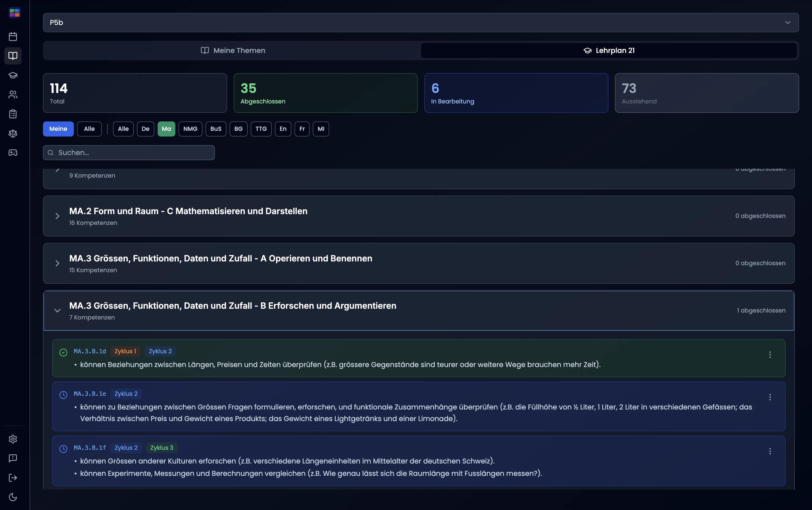Focus the Suchen search field
Viewport: 812px width, 510px height.
pyautogui.click(x=129, y=153)
